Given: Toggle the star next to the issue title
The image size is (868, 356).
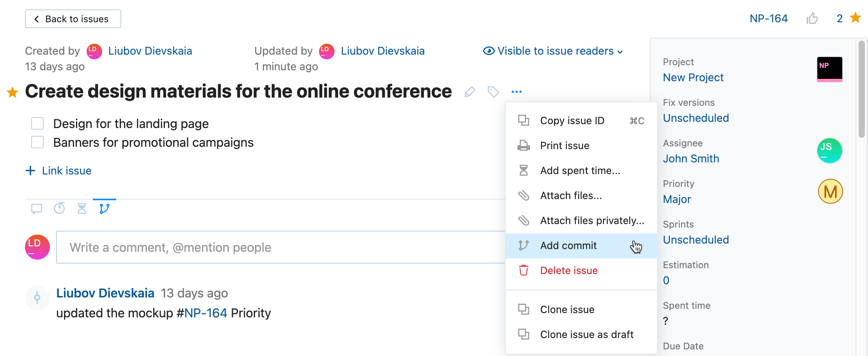Looking at the screenshot, I should click(x=12, y=93).
